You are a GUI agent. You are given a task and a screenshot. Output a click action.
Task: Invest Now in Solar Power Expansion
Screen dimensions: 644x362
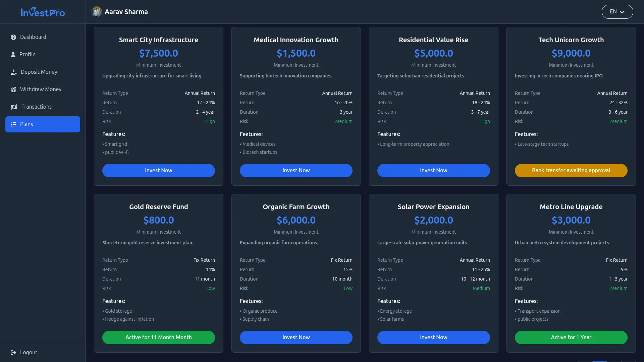(x=433, y=337)
